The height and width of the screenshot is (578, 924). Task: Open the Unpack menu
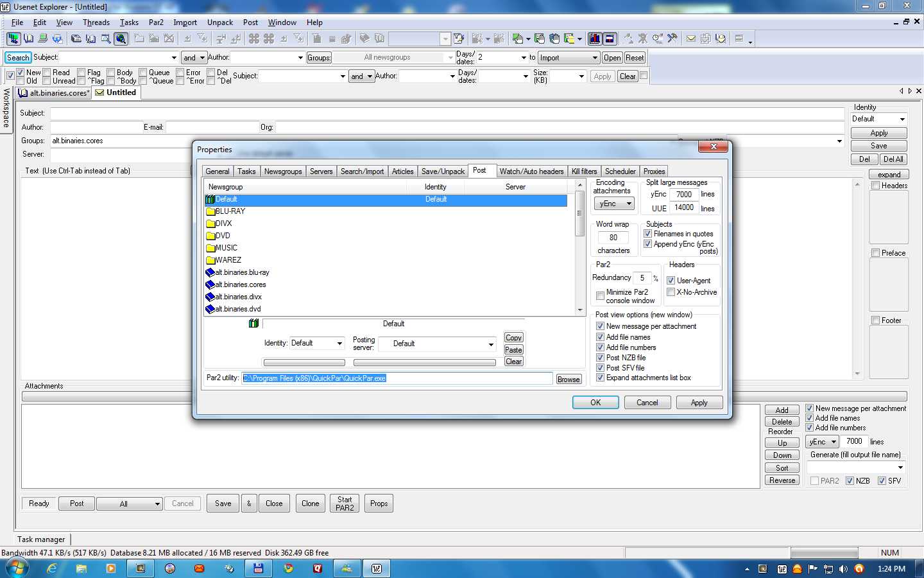pos(219,22)
